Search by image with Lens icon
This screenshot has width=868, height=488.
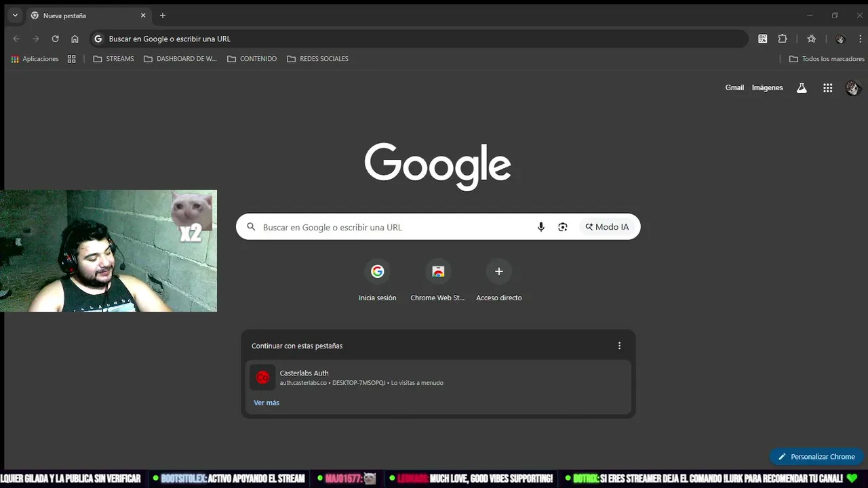(x=563, y=227)
